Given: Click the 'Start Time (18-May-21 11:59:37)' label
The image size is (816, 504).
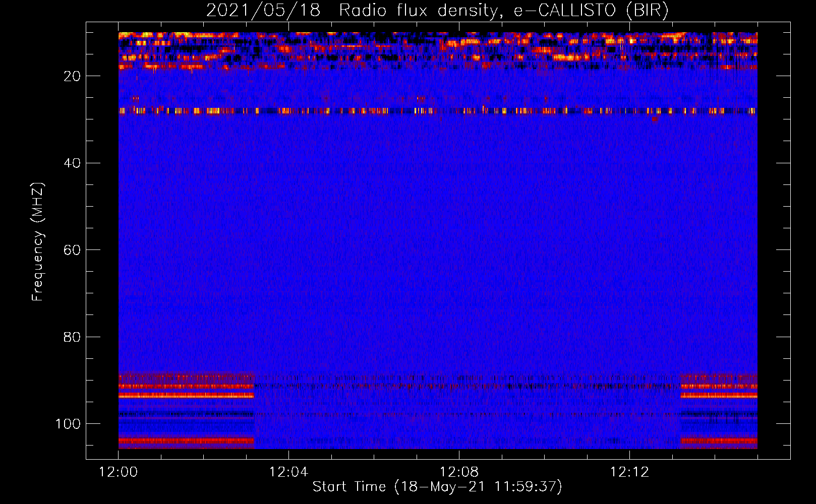Looking at the screenshot, I should tap(437, 487).
